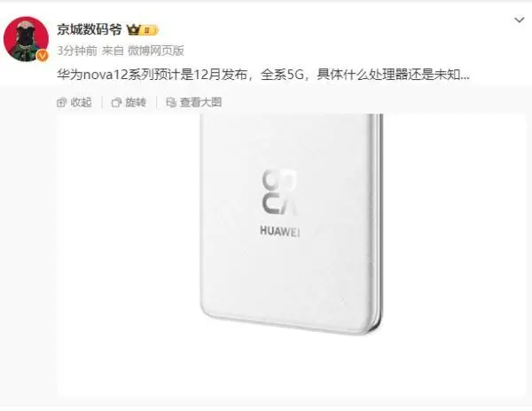This screenshot has height=411, width=532.
Task: Open the post options chevron menu
Action: point(519,20)
